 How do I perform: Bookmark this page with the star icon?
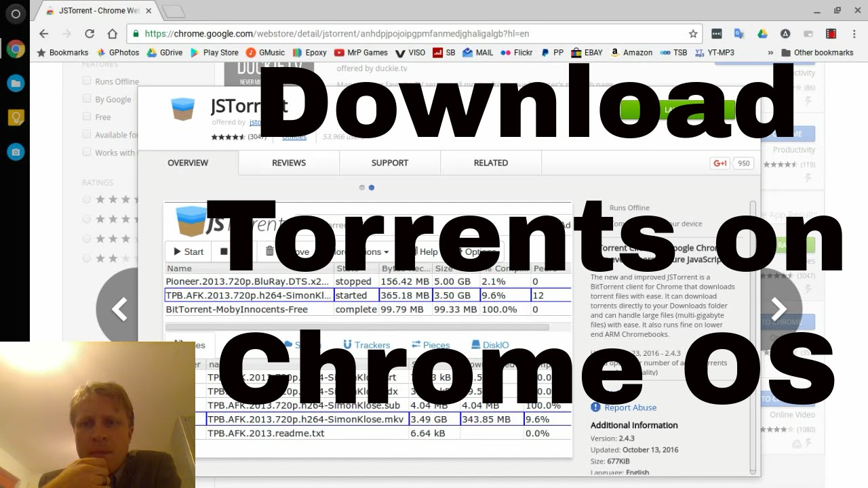pos(693,33)
